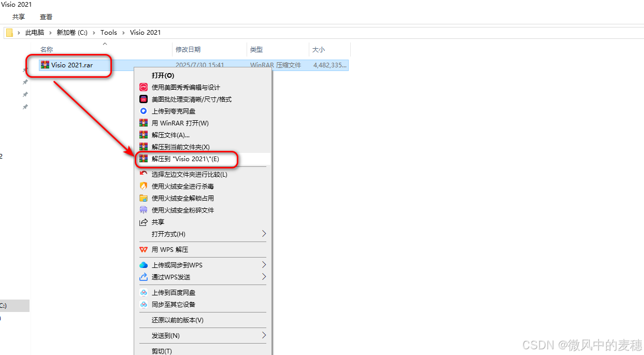This screenshot has height=355, width=644.
Task: Expand the 打开方式(H) submenu arrow
Action: coord(264,234)
